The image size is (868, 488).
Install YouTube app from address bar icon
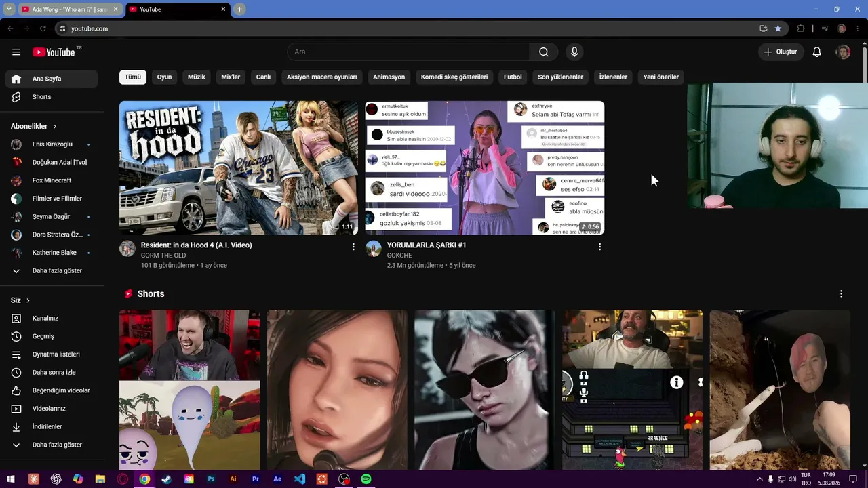coord(764,28)
